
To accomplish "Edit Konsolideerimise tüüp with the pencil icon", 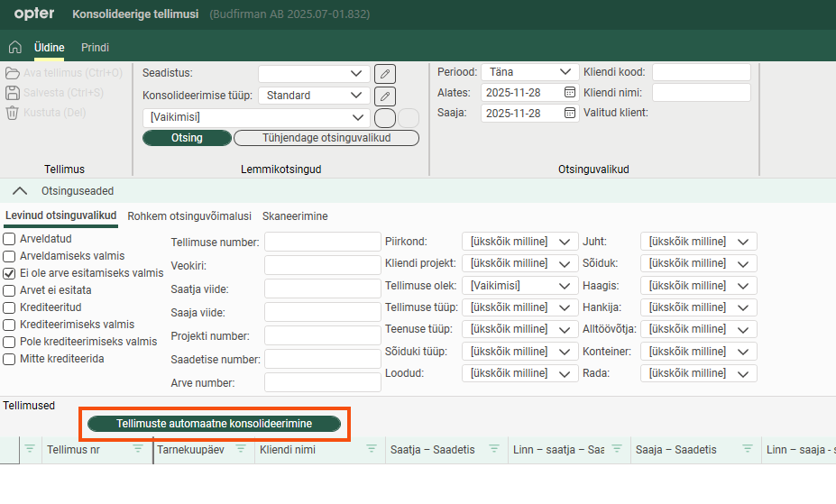I will click(x=384, y=96).
